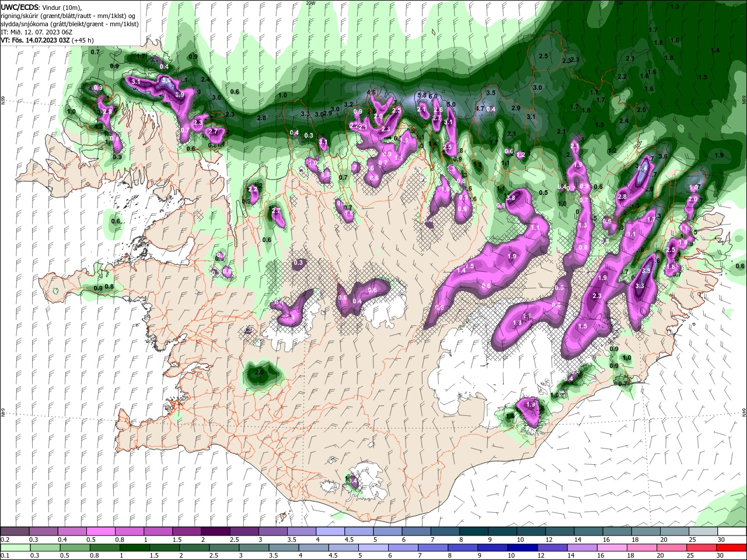The image size is (747, 560).
Task: Click the 0.1 label on the lower rain scale
Action: (4, 556)
